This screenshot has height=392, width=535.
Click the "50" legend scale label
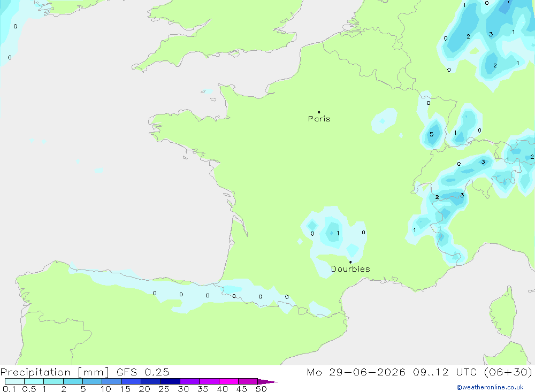click(x=261, y=389)
